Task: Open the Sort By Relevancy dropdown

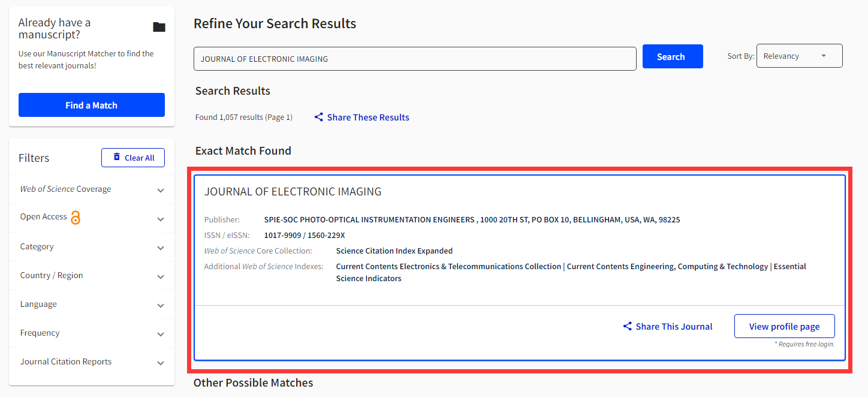Action: [x=799, y=56]
